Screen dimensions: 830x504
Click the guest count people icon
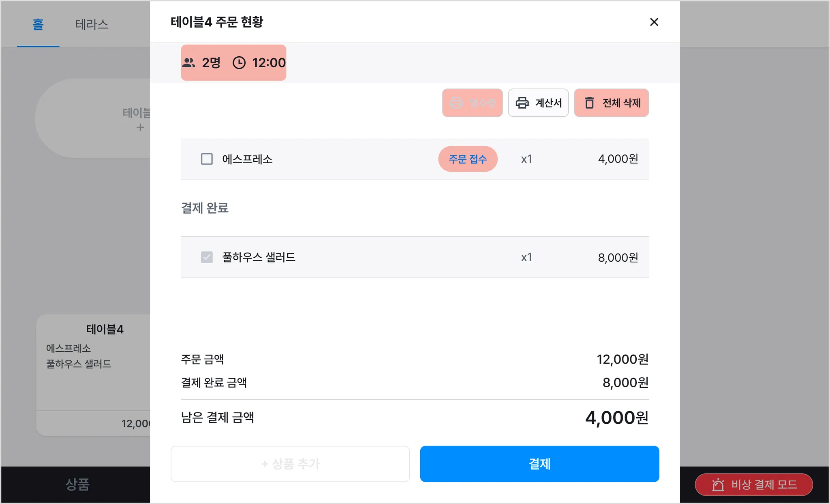pos(188,63)
